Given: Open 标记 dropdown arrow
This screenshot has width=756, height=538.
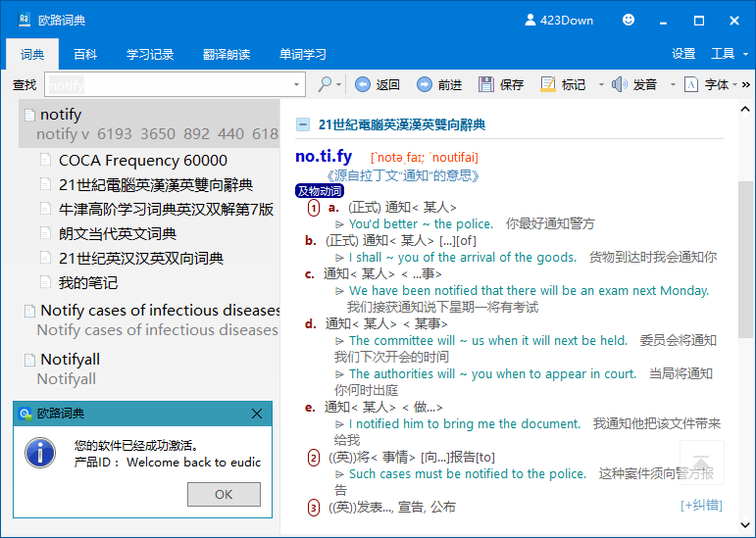Looking at the screenshot, I should (601, 85).
